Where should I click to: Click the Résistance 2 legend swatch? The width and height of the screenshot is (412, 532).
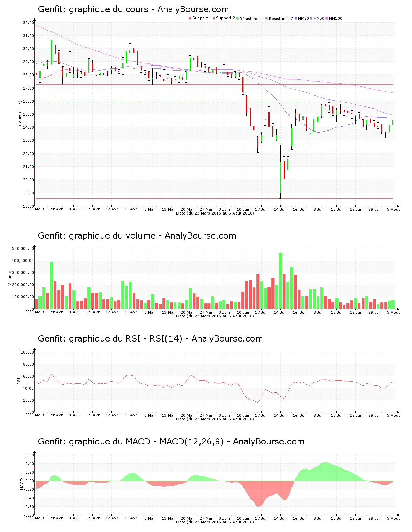pos(266,18)
